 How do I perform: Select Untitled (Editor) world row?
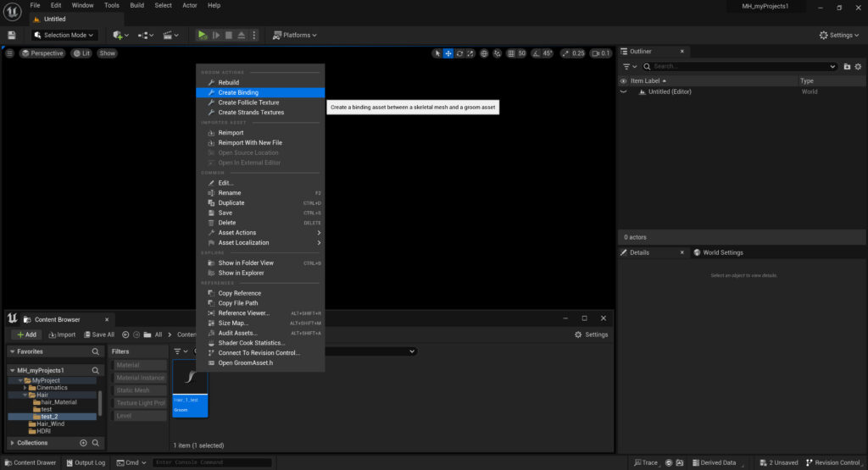[x=742, y=91]
